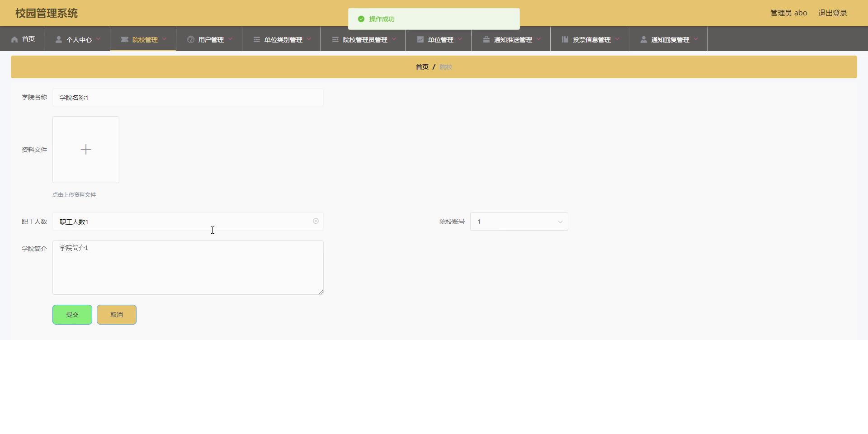
Task: Click the home icon in navigation bar
Action: [x=14, y=40]
